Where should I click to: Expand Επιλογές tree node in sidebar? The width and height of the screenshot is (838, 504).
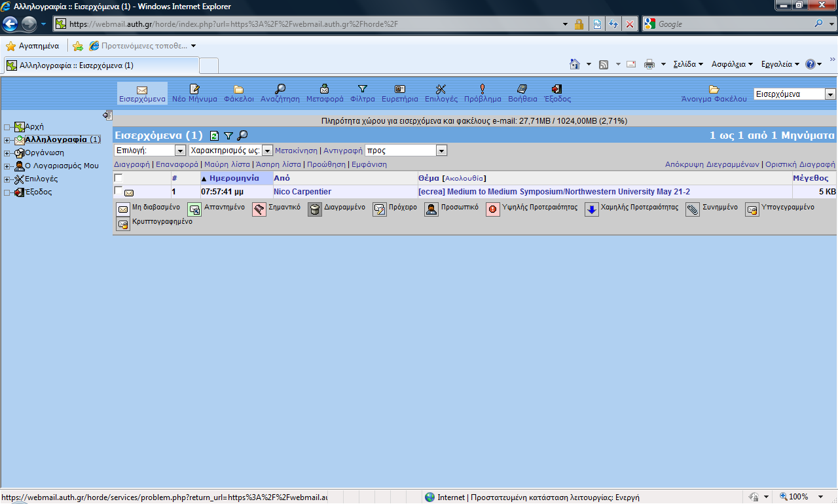tap(7, 179)
